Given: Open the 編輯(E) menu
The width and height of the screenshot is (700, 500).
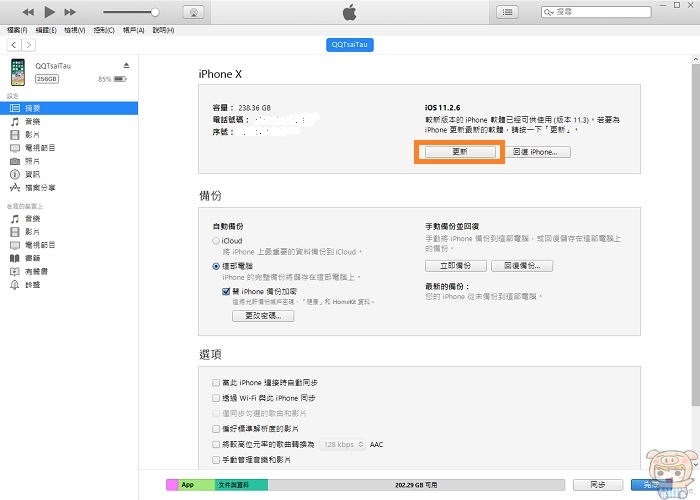Looking at the screenshot, I should pos(46,30).
